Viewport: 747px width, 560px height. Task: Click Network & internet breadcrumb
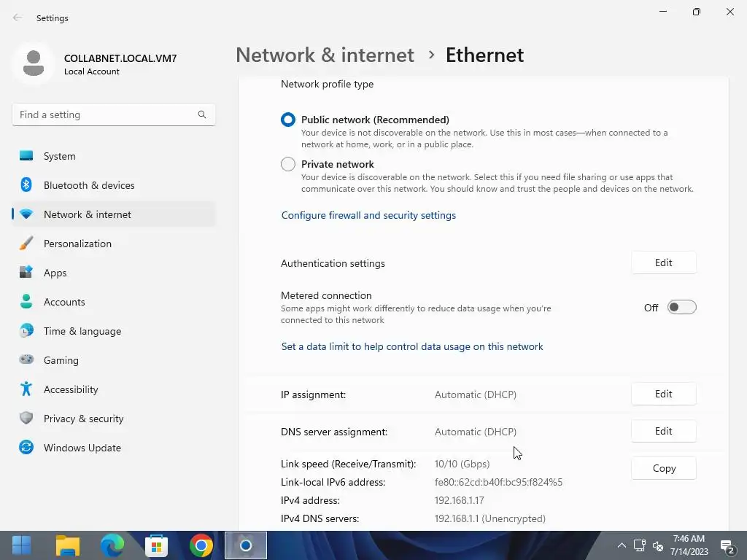point(325,55)
